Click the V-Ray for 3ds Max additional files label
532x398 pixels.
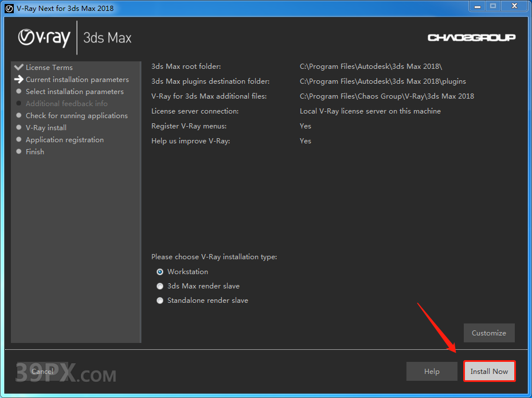tap(209, 96)
